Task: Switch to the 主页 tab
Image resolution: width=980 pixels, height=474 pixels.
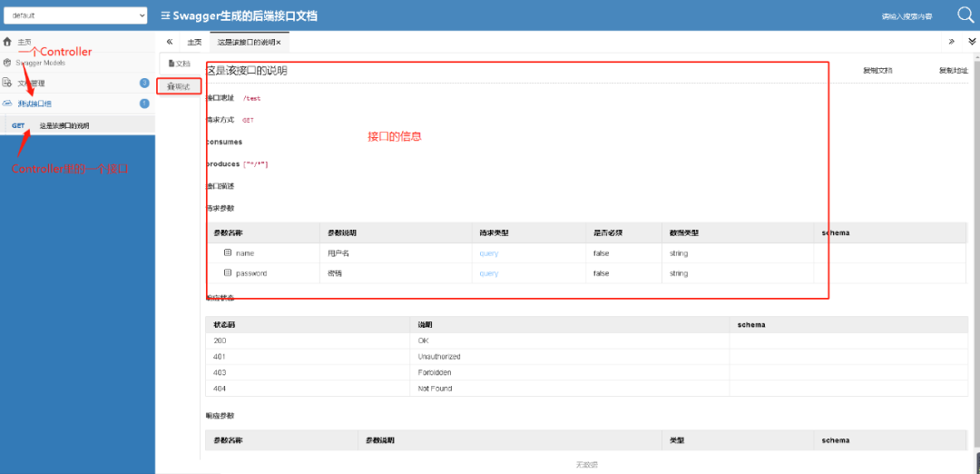Action: point(194,42)
